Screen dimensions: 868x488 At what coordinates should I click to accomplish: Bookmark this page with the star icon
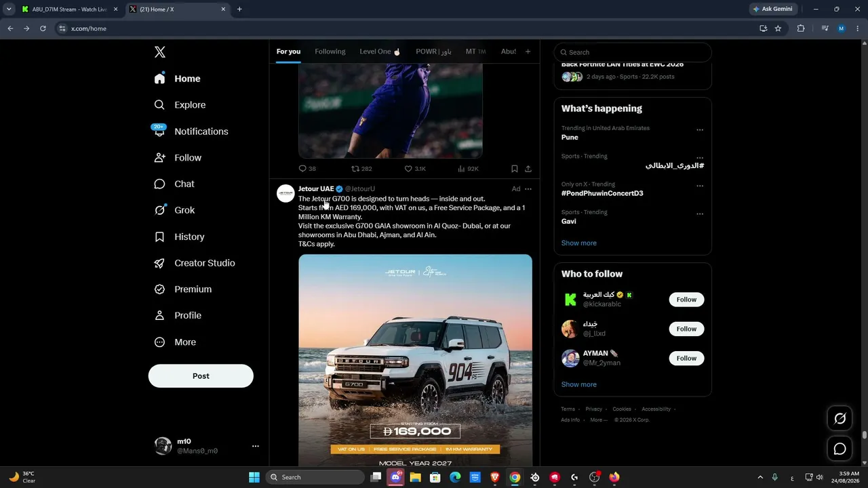(778, 28)
